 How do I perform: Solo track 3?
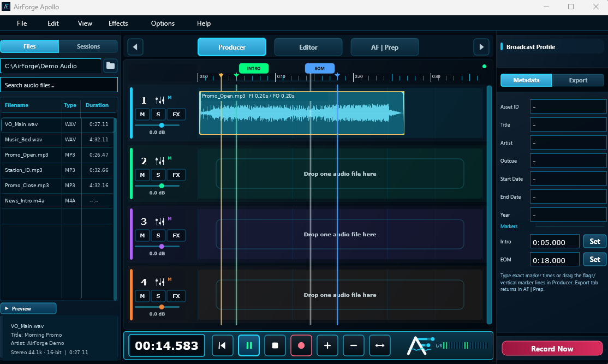pos(158,235)
